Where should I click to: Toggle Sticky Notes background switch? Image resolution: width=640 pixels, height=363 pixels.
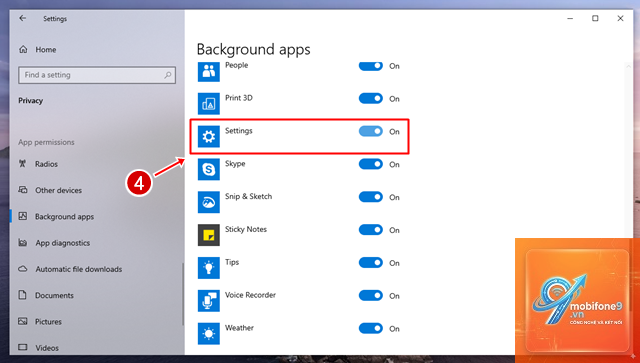point(371,230)
